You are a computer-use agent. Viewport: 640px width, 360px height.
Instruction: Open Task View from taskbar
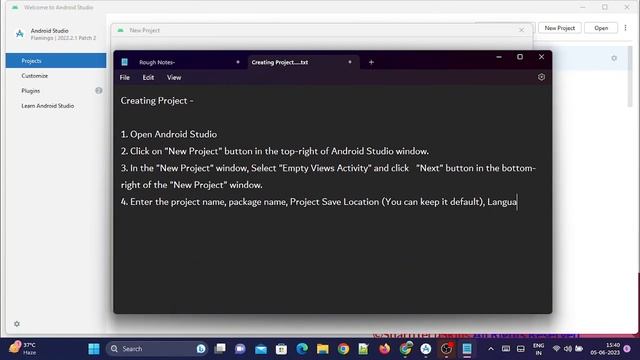[x=220, y=349]
